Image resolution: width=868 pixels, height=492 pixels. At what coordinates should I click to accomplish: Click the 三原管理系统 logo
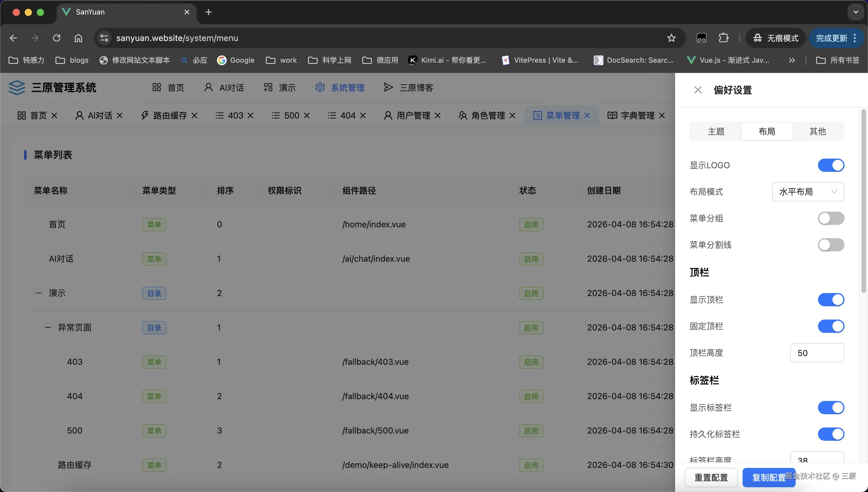53,87
